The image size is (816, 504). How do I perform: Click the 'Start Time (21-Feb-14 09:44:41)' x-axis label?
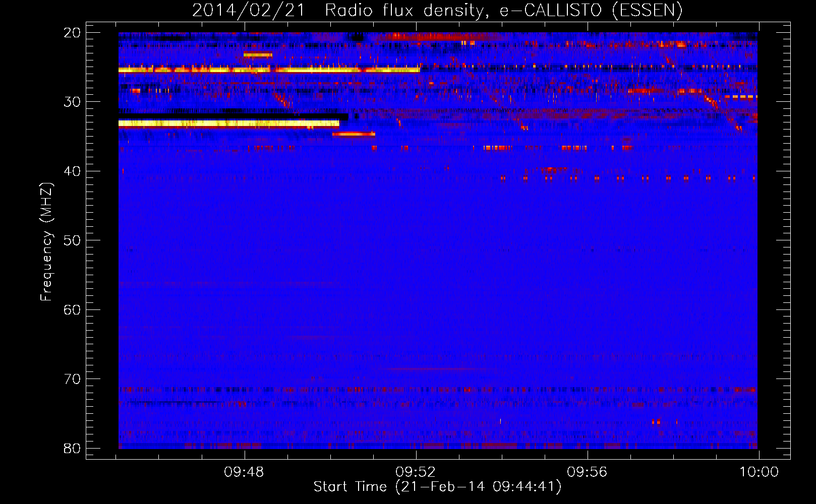437,487
